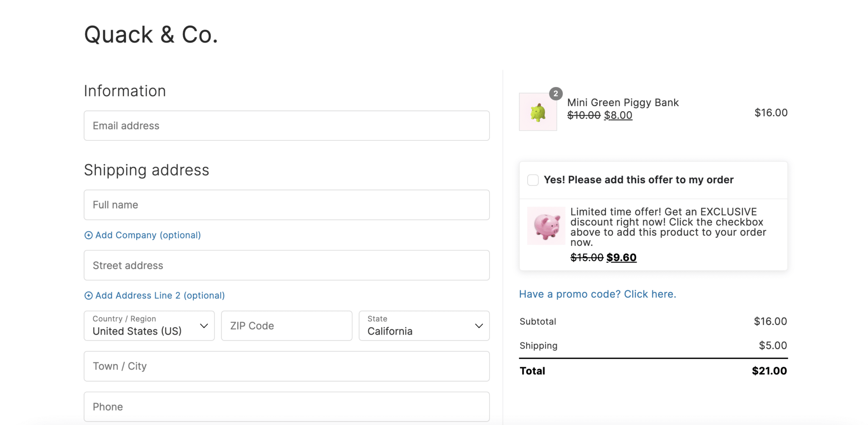
Task: Click the Phone input field
Action: click(287, 406)
